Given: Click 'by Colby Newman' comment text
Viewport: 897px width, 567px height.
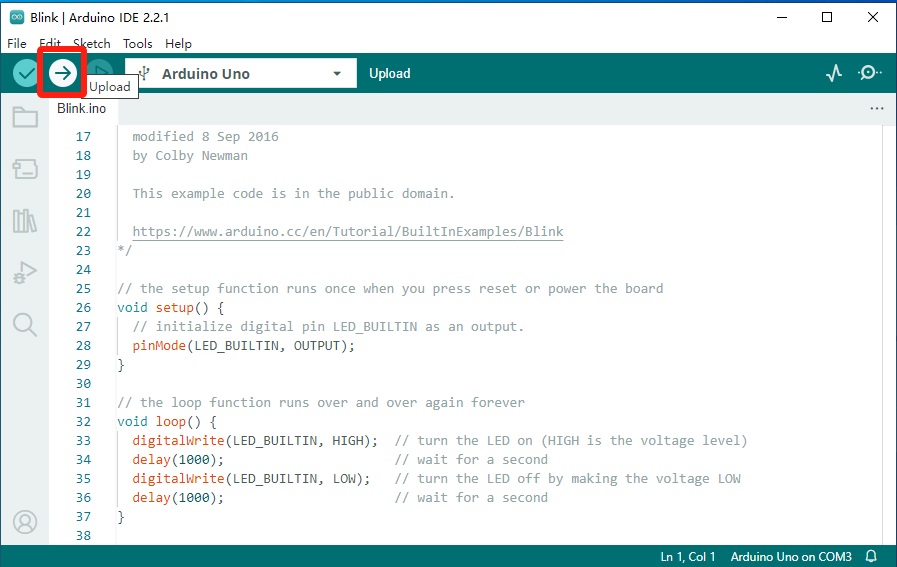Looking at the screenshot, I should (190, 156).
